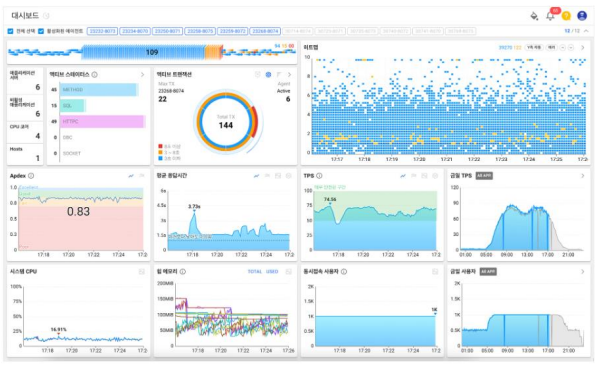Expand 액티브 스테이터스 panel arrow
This screenshot has height=366, width=598.
143,75
